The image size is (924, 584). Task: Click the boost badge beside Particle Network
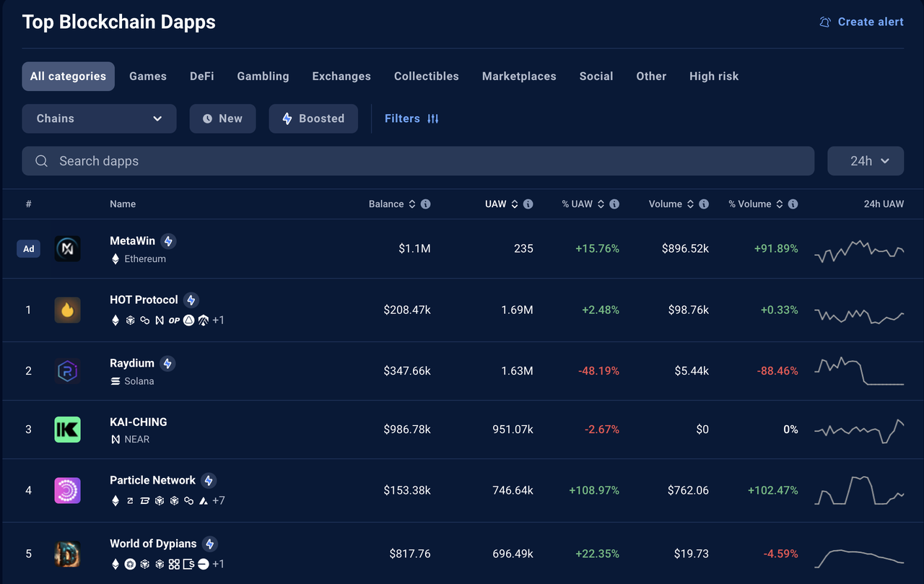(209, 480)
